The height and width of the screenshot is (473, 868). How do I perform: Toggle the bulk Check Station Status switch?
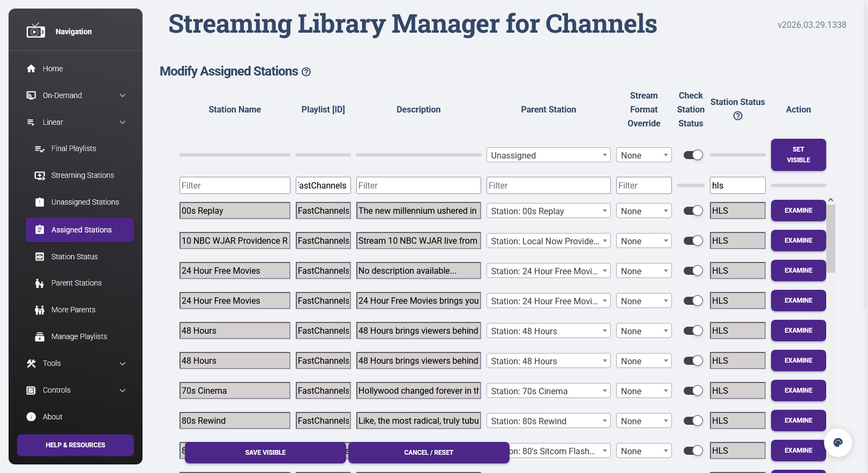pos(693,155)
